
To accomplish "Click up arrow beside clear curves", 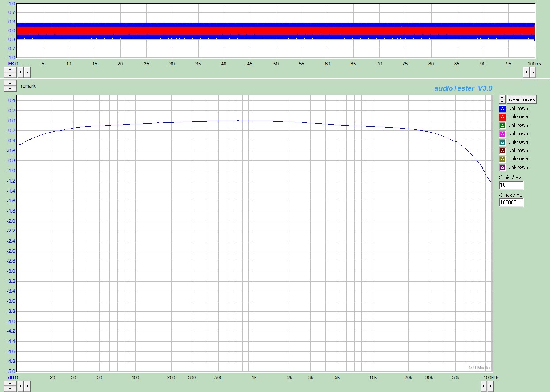I will click(502, 97).
